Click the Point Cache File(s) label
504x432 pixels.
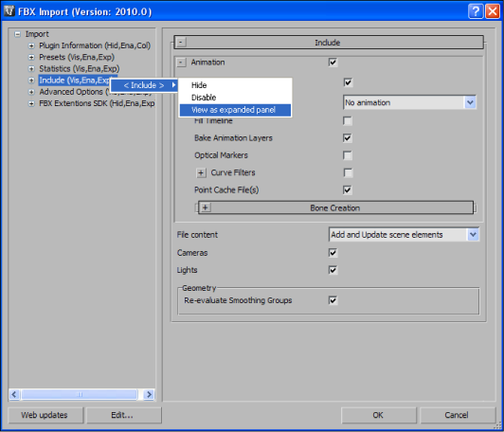(226, 190)
